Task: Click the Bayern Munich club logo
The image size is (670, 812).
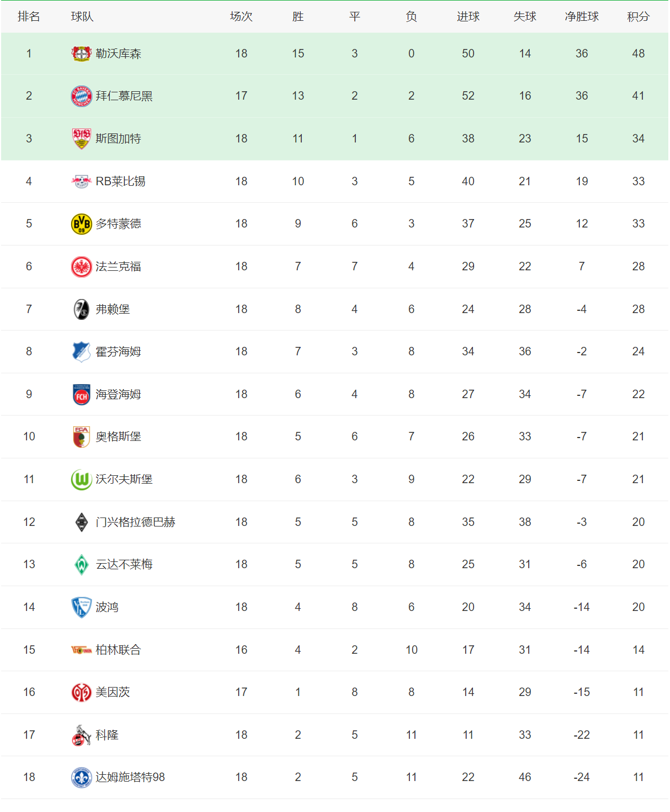Action: (82, 96)
